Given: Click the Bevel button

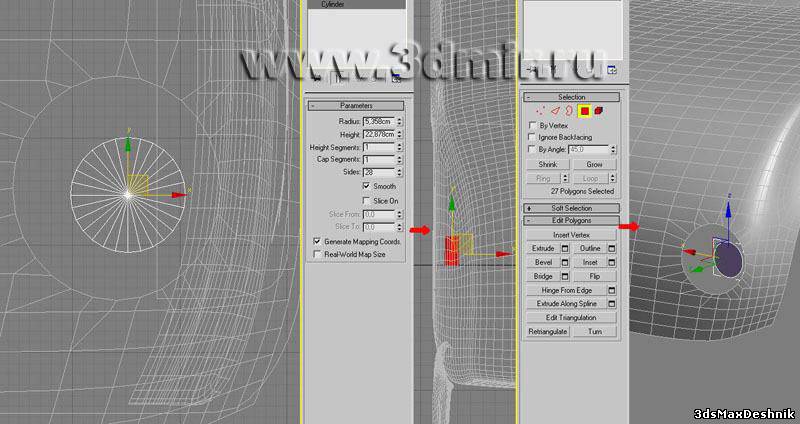Looking at the screenshot, I should (x=543, y=262).
